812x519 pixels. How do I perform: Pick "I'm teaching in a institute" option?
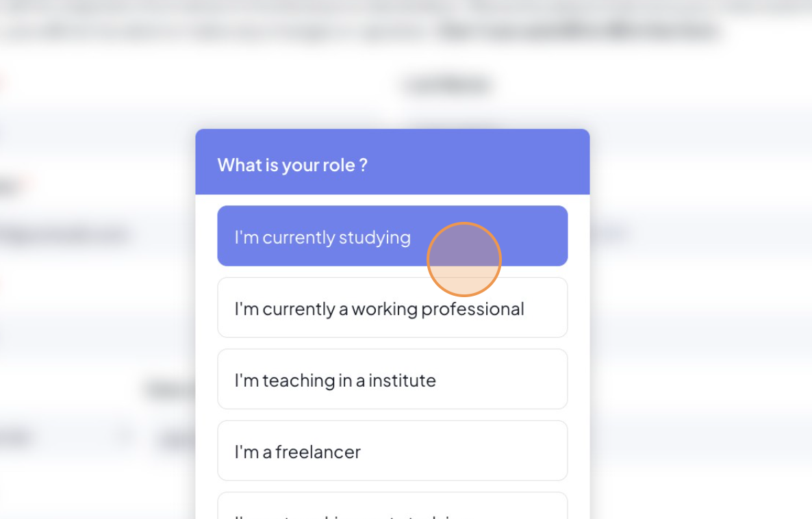point(392,379)
